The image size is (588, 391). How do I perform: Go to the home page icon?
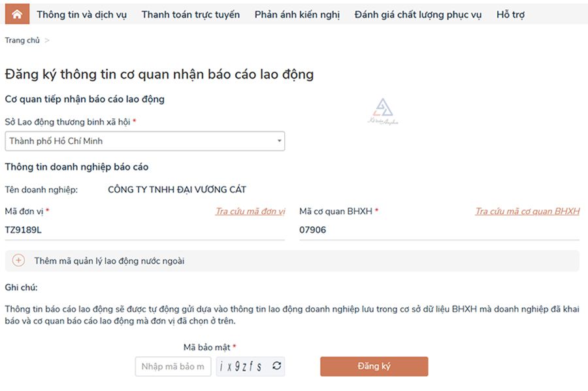pos(16,14)
